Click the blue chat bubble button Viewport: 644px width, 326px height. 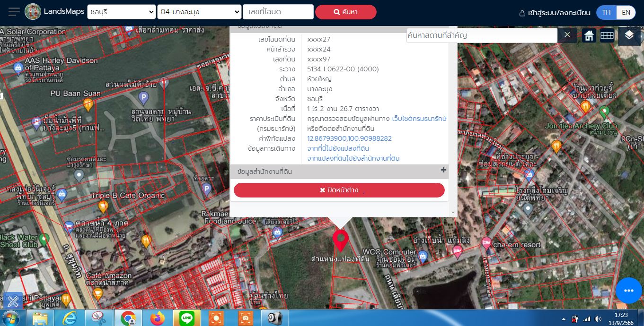point(628,291)
